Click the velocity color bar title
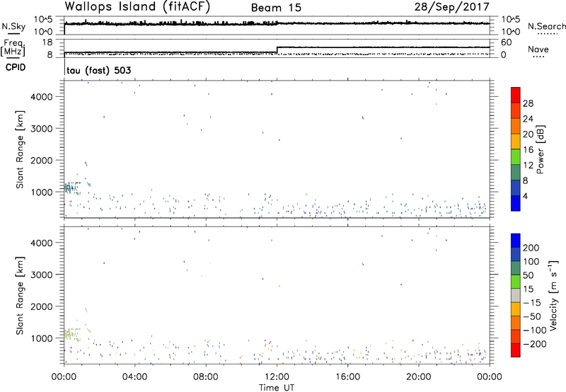 553,295
